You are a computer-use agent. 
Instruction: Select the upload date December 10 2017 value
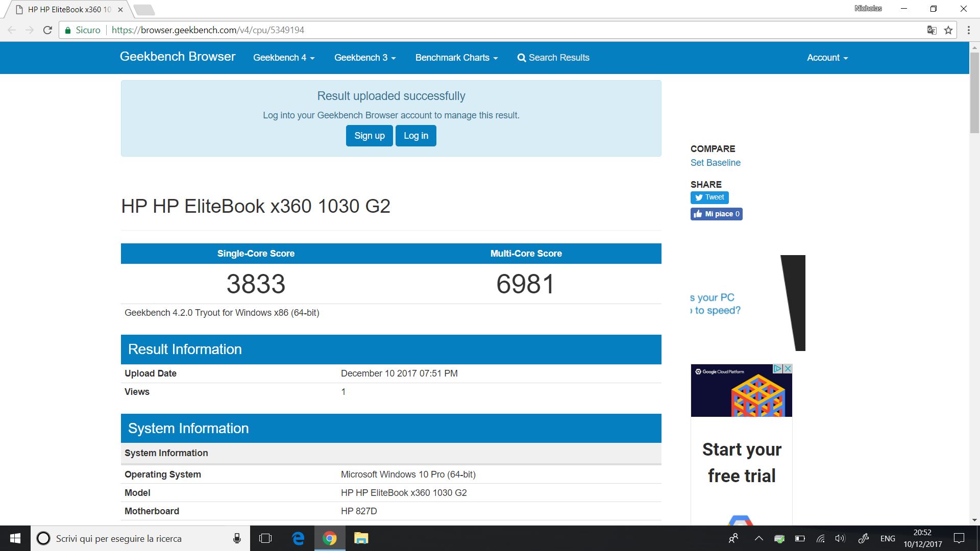pos(399,373)
